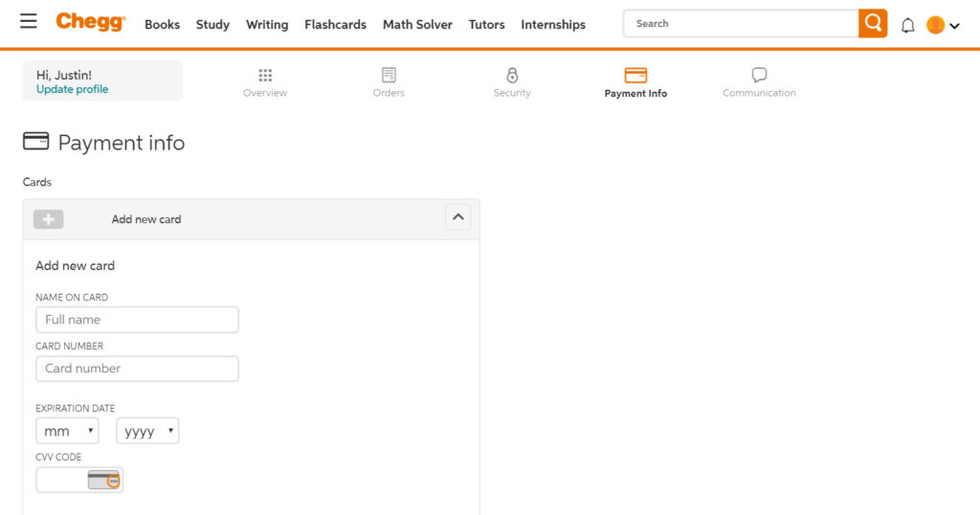Select the Security lock icon
Screen dimensions: 980x515
[512, 76]
